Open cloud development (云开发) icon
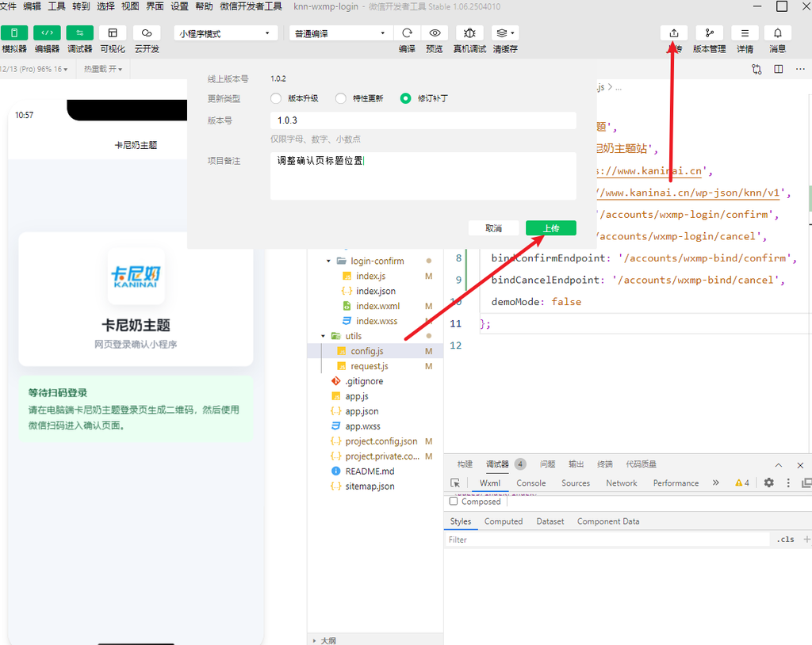The image size is (812, 645). pos(147,32)
